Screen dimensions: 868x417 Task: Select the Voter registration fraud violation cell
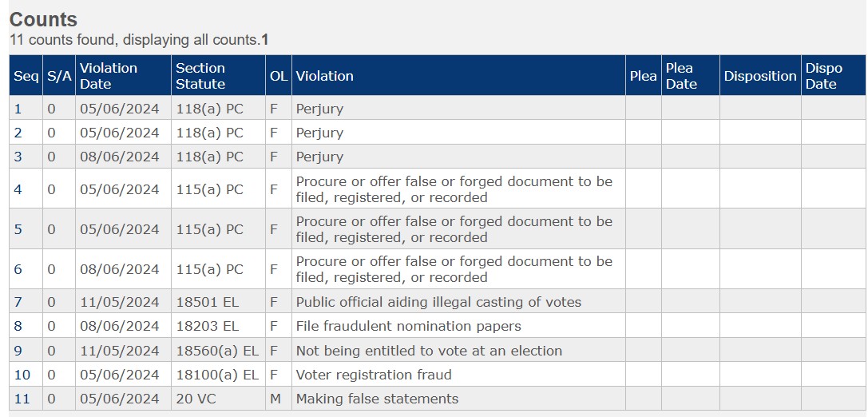(458, 375)
